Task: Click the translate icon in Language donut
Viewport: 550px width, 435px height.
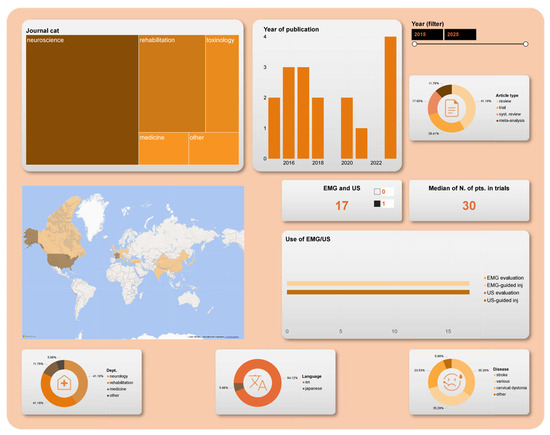Action: click(258, 383)
